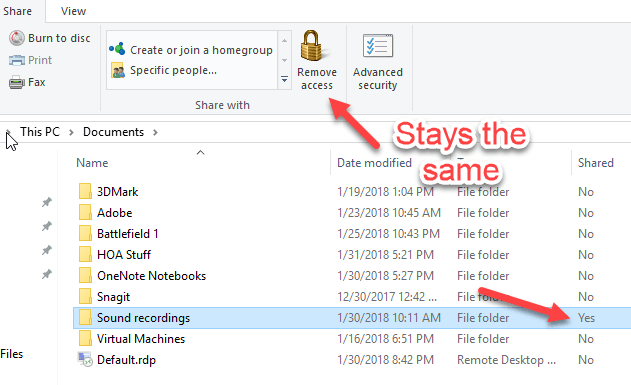Click the 3DMark folder icon

[x=85, y=191]
